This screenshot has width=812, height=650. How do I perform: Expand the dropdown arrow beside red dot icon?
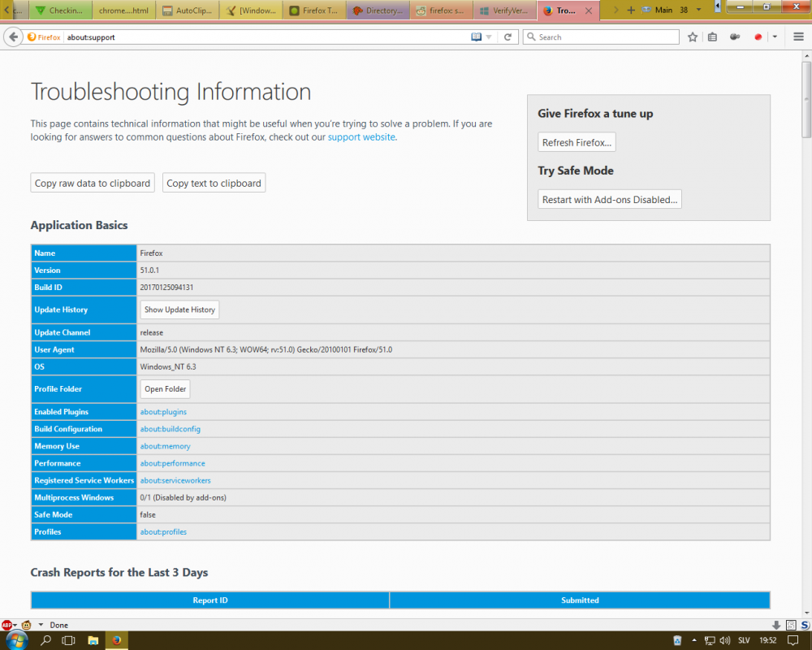(775, 37)
